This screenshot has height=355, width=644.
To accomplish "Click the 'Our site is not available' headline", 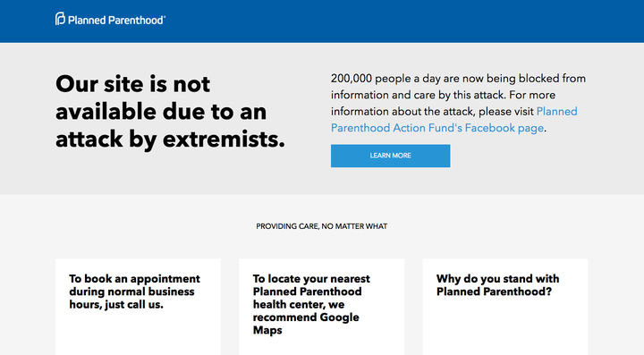I will click(x=170, y=112).
